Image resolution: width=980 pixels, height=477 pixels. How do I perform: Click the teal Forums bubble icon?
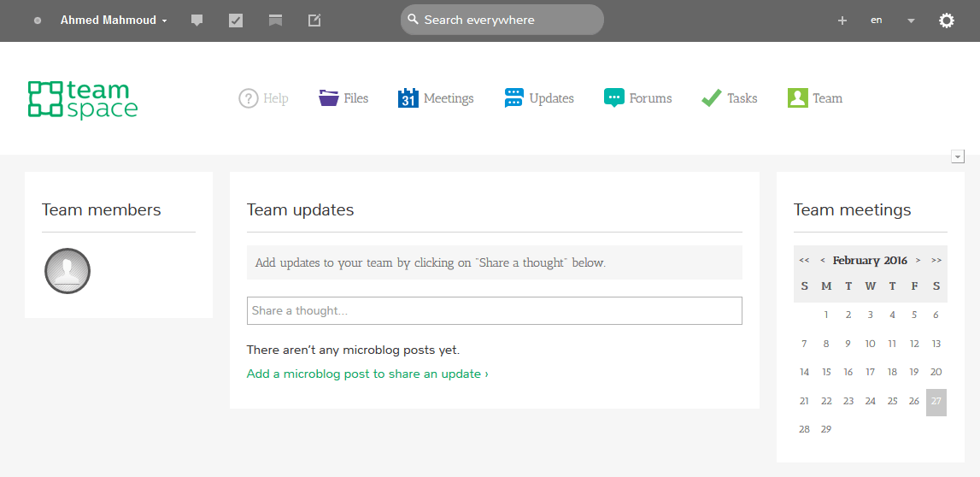613,98
